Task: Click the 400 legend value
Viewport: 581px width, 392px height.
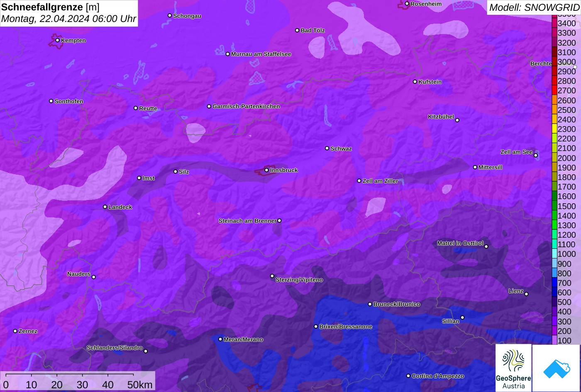Action: (564, 312)
